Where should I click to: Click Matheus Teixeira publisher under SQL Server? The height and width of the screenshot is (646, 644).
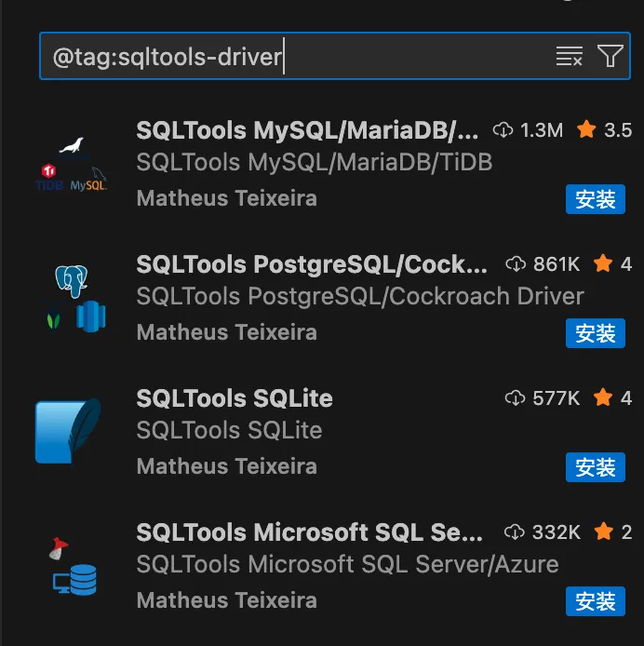pos(226,600)
